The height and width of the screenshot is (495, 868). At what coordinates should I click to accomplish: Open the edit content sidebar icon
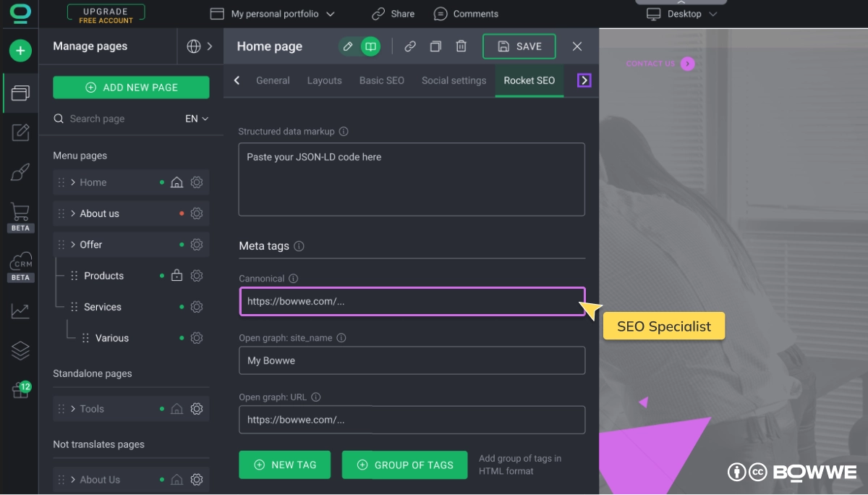coord(20,132)
